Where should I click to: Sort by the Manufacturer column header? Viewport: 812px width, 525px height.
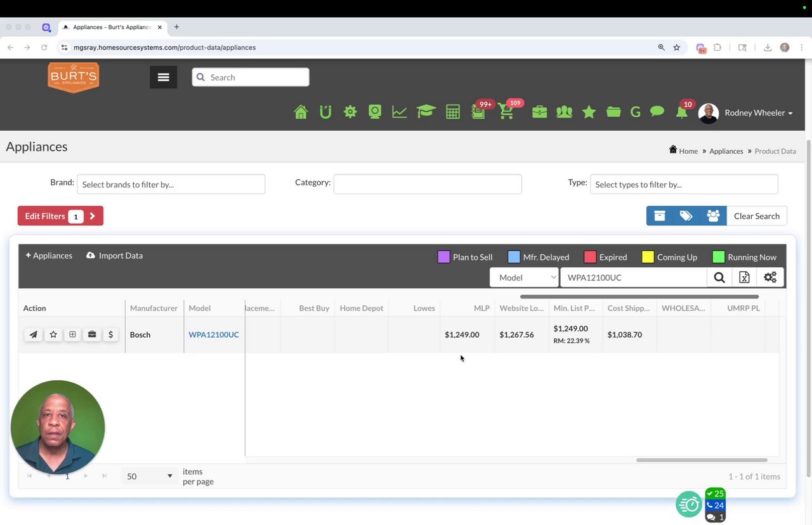click(x=154, y=308)
